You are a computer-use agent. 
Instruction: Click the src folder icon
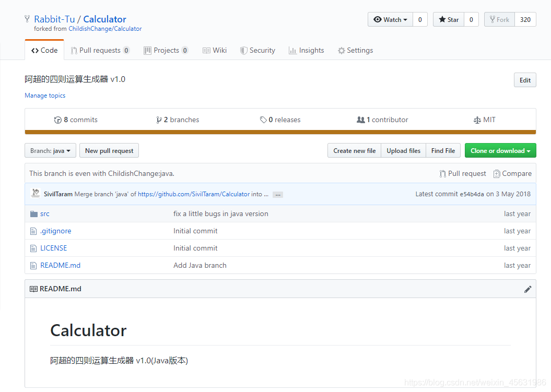tap(34, 214)
